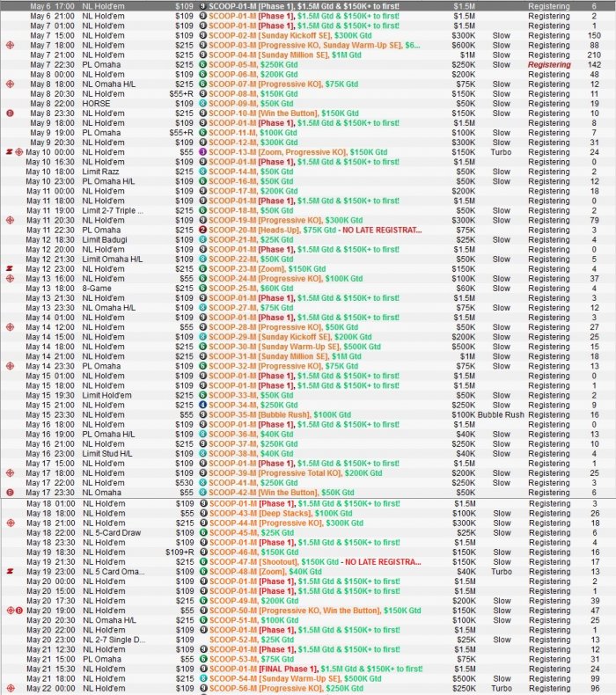The image size is (616, 695).
Task: Open SCOOP-47-M Shootout, $150K Gtd tournament
Action: pos(315,562)
